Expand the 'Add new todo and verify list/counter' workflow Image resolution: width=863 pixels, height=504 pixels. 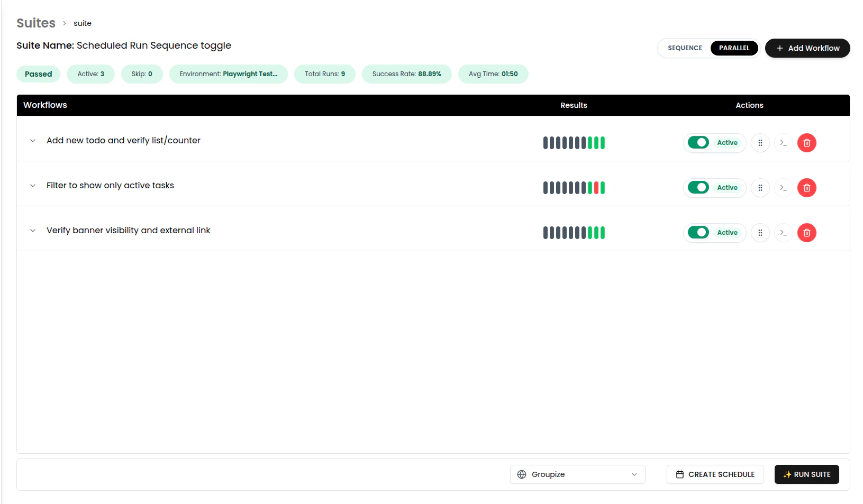coord(32,141)
